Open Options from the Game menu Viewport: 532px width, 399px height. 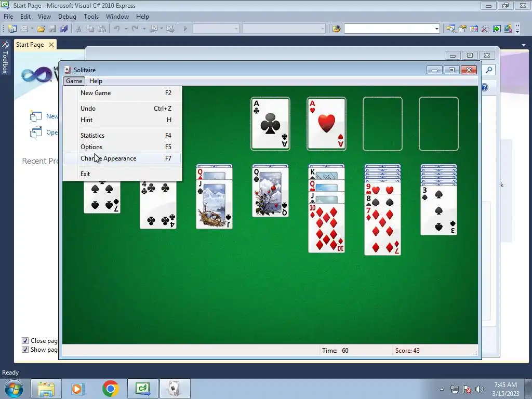coord(123,147)
